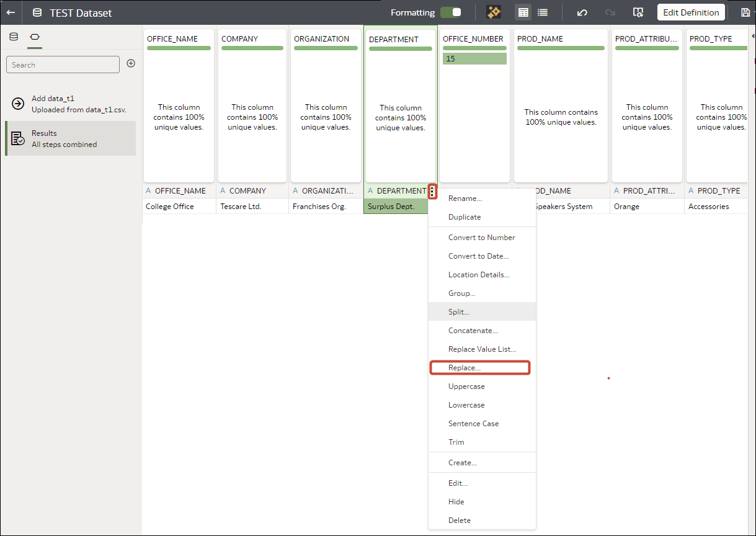The image size is (756, 536).
Task: Select the join diagram tab icon
Action: [35, 37]
